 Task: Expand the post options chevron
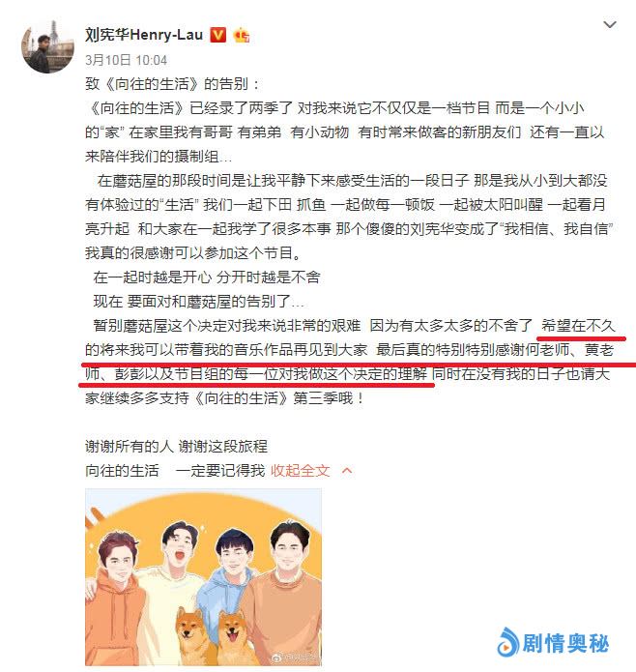610,25
